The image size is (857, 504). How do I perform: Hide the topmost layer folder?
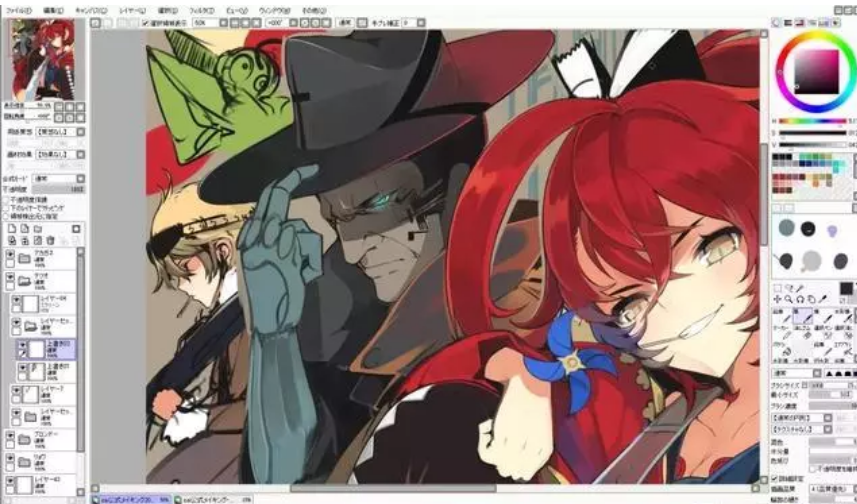(10, 254)
